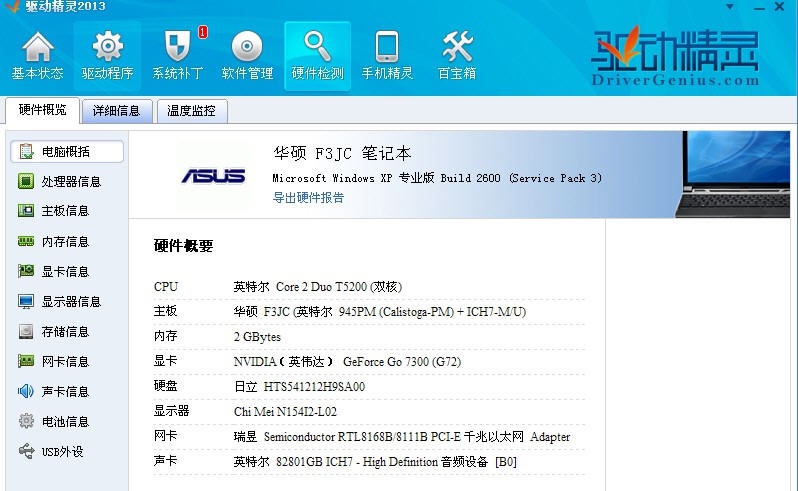798x491 pixels.
Task: Click the RTL8168B/8111B network adapter value
Action: pyautogui.click(x=402, y=437)
